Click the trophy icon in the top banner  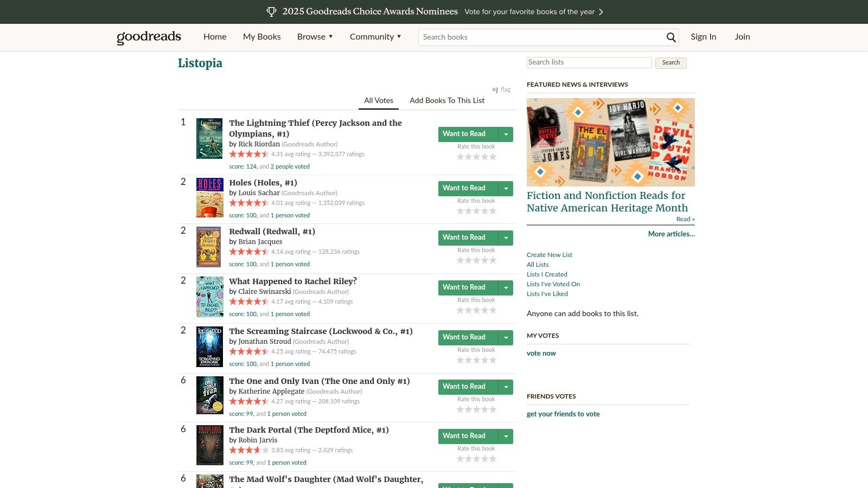click(272, 11)
